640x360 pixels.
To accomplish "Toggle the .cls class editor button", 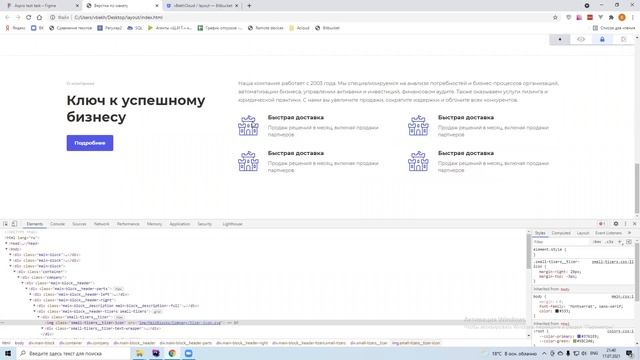I will click(609, 242).
